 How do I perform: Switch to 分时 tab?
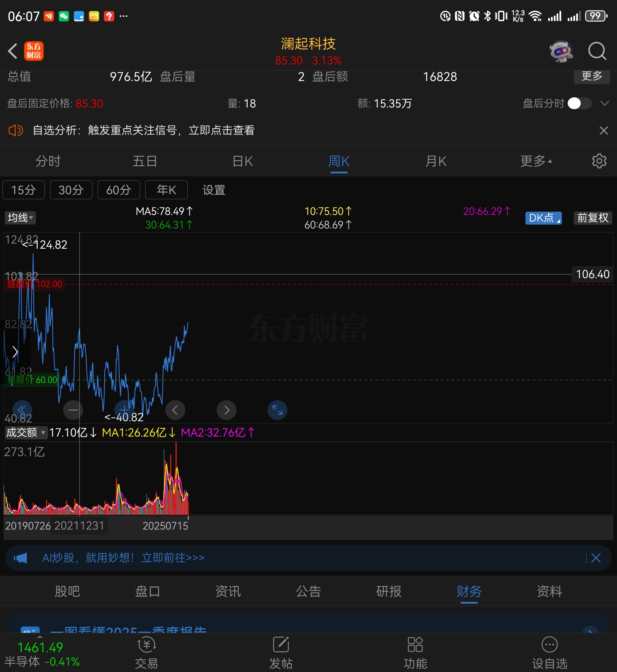click(48, 161)
